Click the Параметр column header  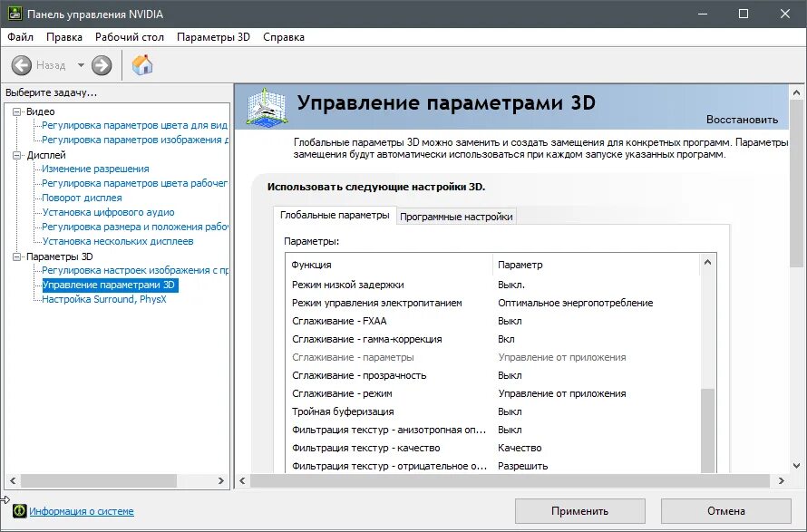click(x=596, y=265)
